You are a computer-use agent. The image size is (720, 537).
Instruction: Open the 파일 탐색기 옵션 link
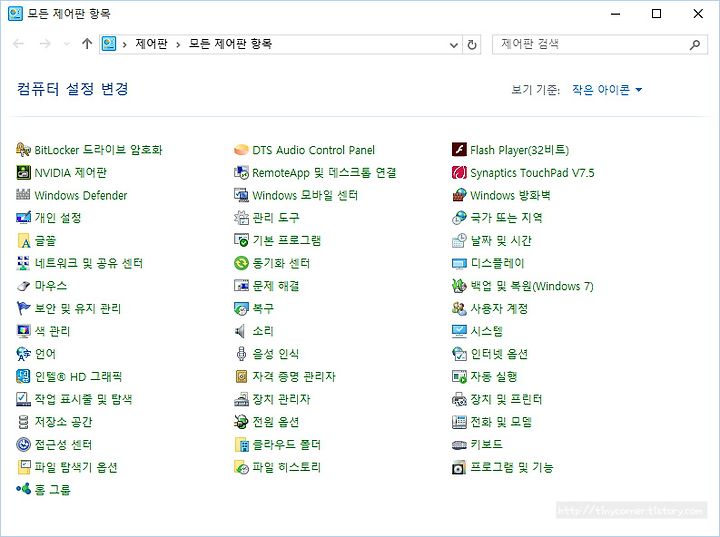(76, 467)
